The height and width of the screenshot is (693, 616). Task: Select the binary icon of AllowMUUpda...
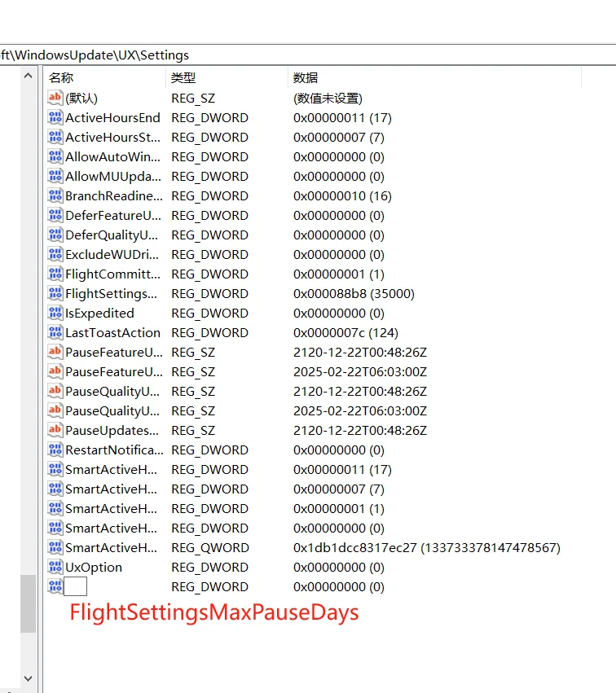(55, 176)
